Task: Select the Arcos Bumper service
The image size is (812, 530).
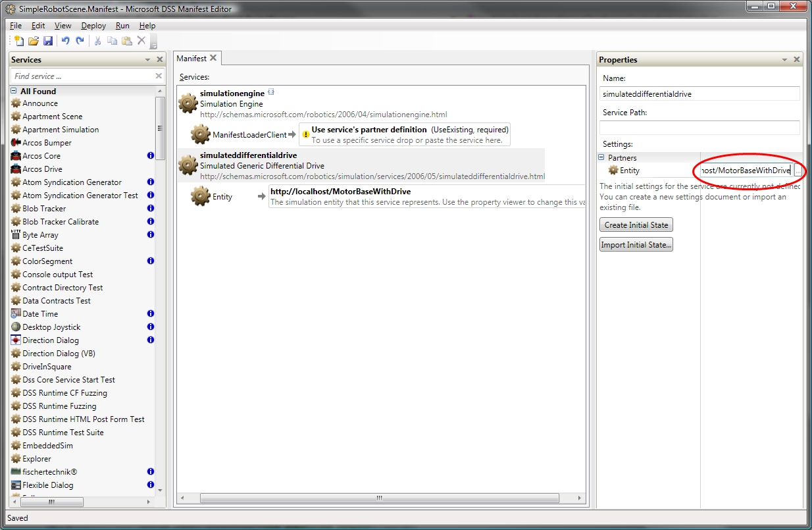Action: pyautogui.click(x=47, y=143)
